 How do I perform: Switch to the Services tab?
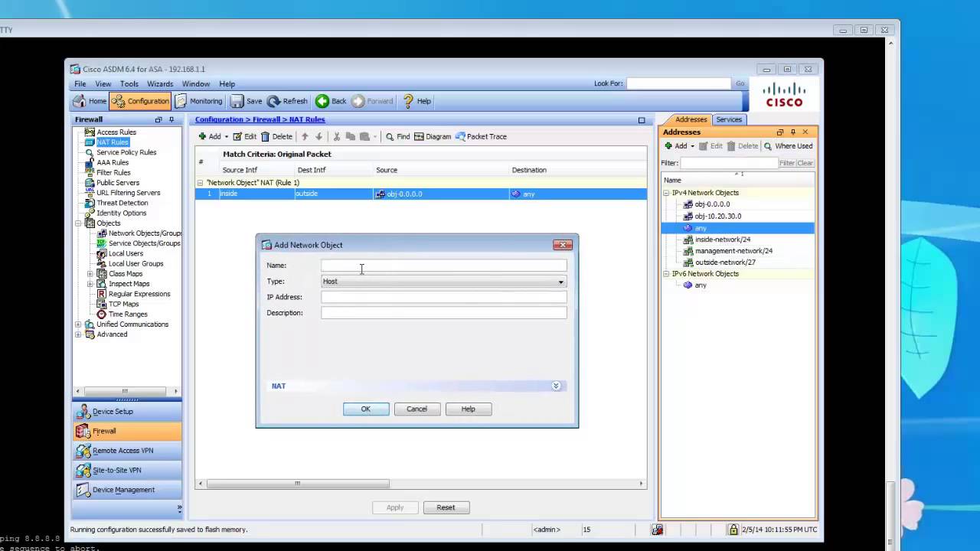pos(729,119)
